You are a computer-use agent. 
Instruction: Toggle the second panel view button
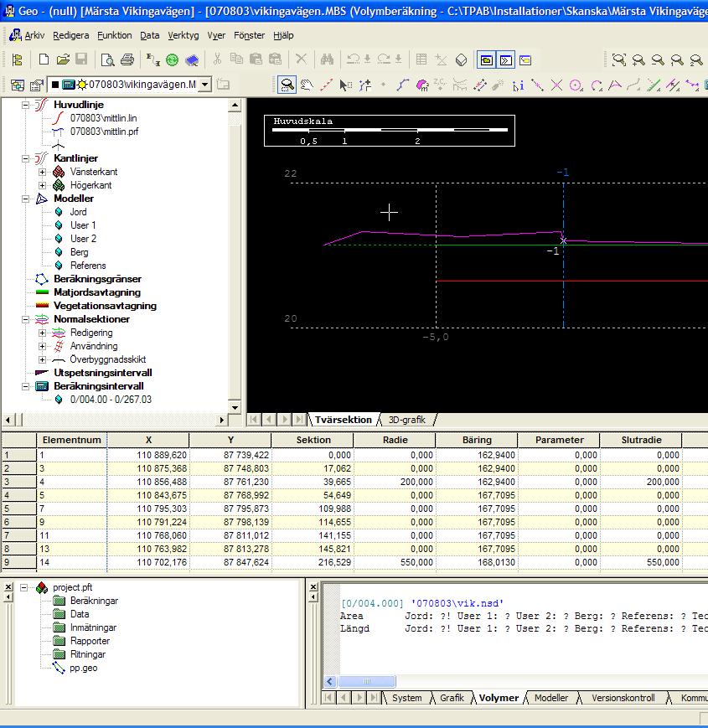click(x=505, y=59)
